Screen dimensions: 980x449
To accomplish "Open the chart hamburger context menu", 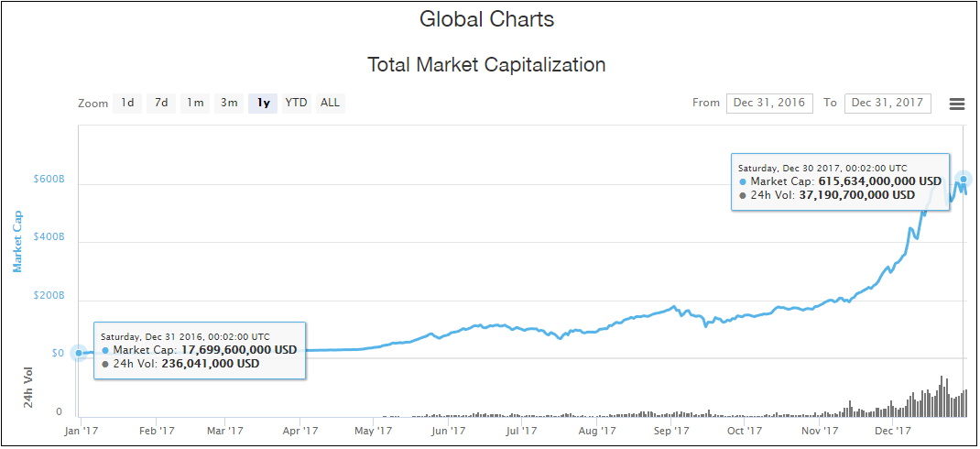I will pyautogui.click(x=957, y=104).
